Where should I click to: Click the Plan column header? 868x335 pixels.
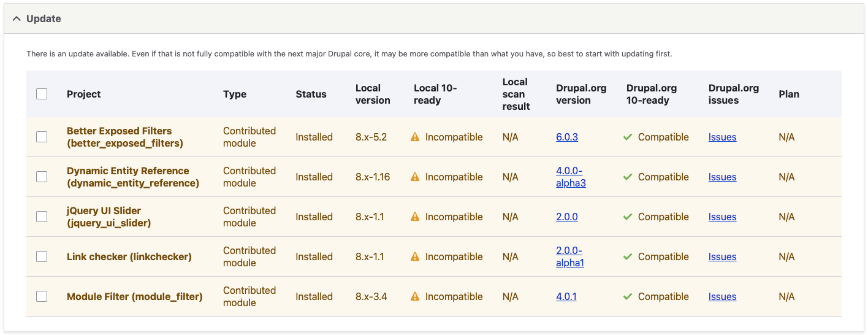tap(789, 94)
